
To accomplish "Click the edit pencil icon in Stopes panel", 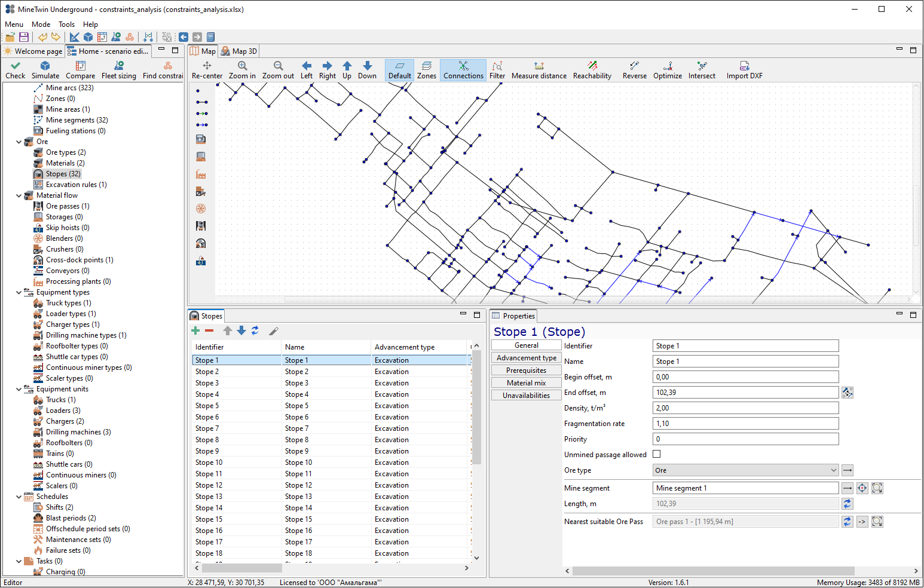I will [x=274, y=330].
